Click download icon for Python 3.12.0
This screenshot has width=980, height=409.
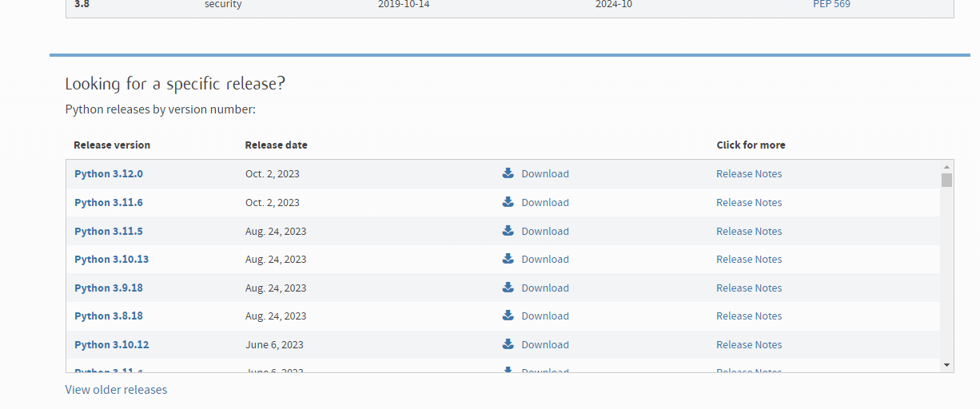[x=508, y=173]
